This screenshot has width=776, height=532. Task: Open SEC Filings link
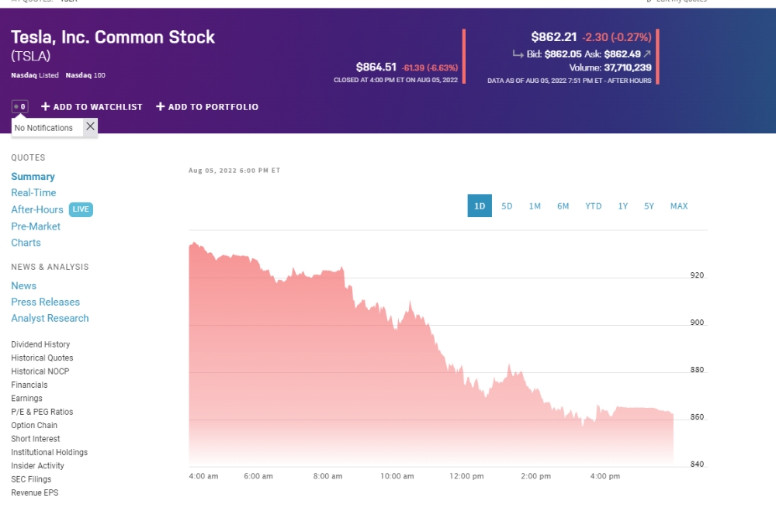pyautogui.click(x=31, y=479)
